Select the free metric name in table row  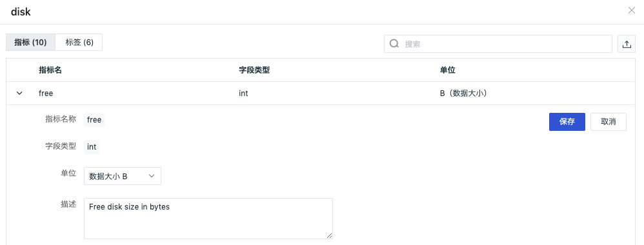[46, 93]
